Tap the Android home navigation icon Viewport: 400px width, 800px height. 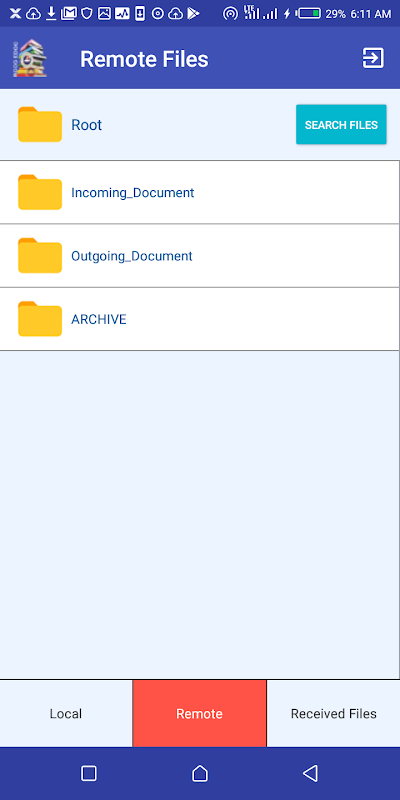click(x=199, y=773)
